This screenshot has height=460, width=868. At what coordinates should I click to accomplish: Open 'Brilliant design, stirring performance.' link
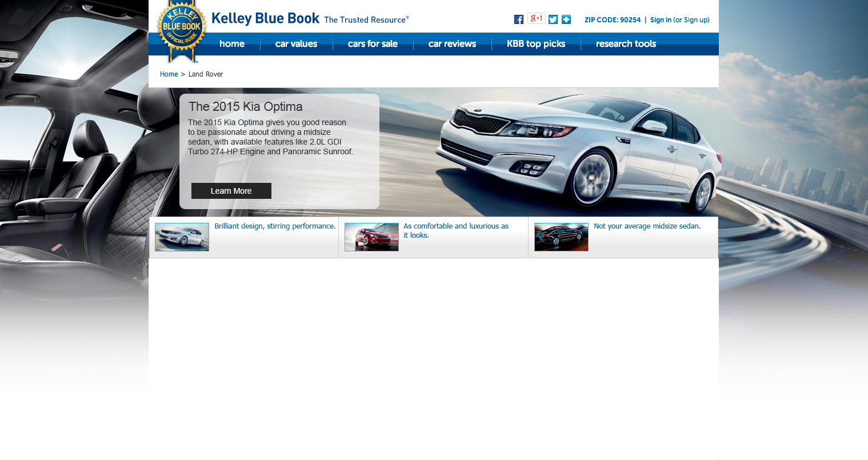275,226
